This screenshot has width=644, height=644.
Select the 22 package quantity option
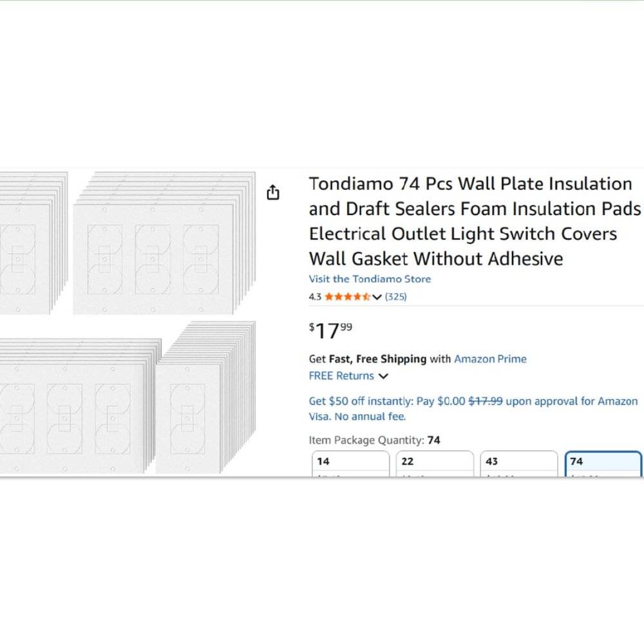coord(435,462)
